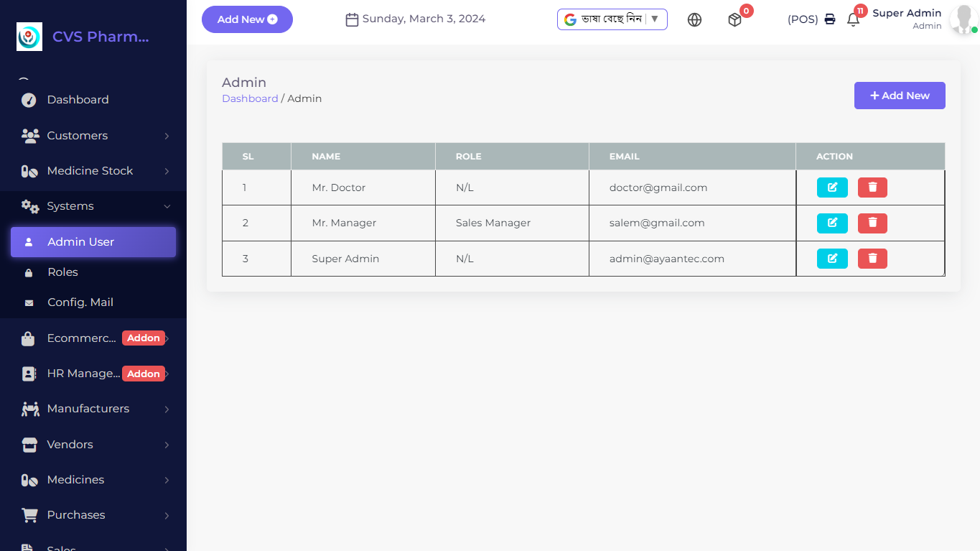Go to Dashboard from sidebar

coord(78,100)
